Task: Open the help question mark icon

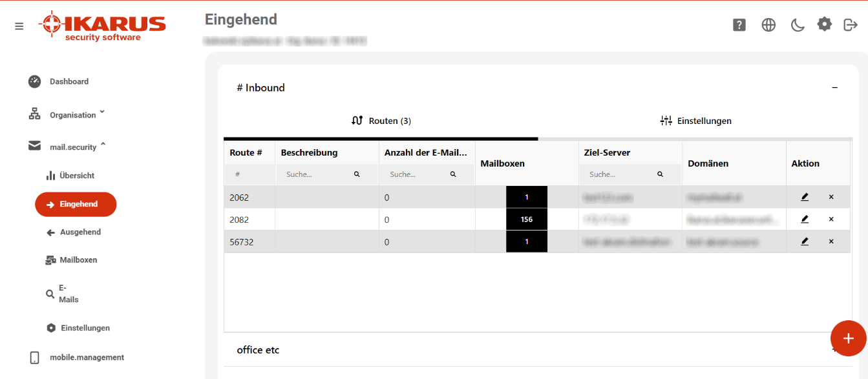Action: coord(739,25)
